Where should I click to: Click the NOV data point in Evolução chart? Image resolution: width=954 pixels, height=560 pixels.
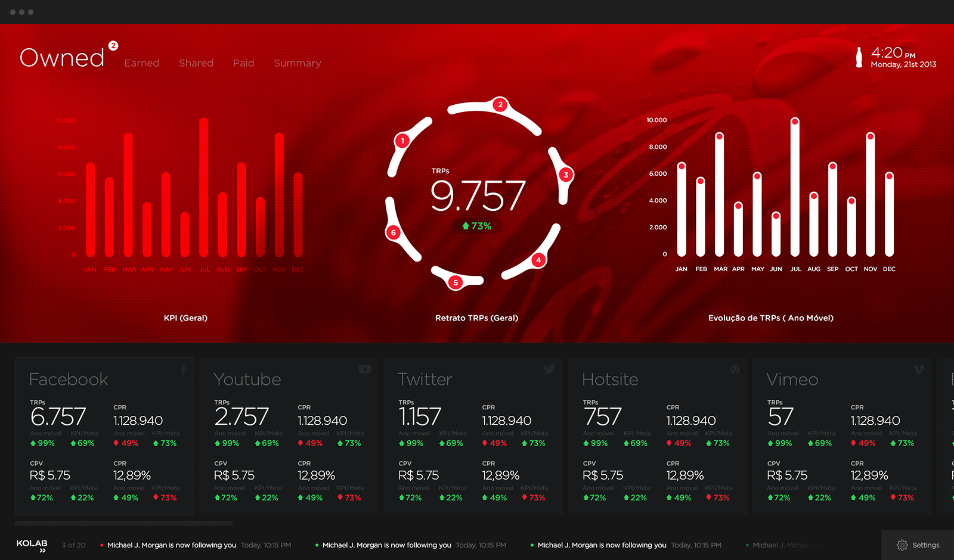(871, 136)
